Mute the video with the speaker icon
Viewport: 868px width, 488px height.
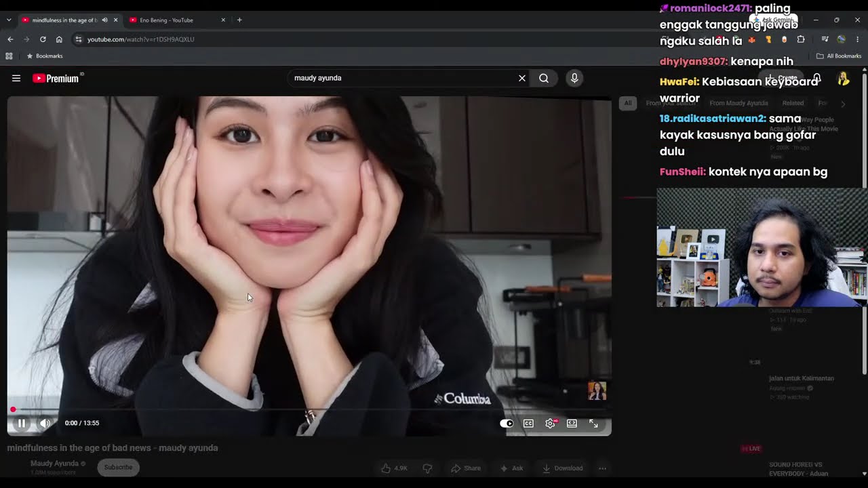click(45, 423)
